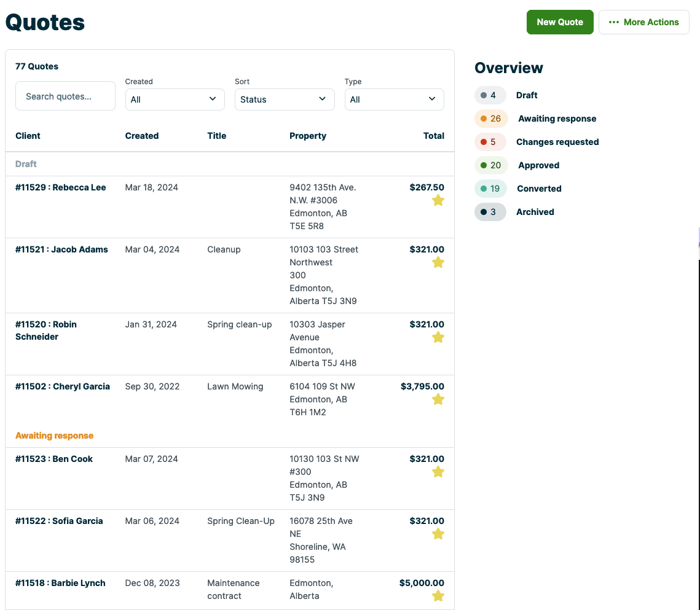Image resolution: width=700 pixels, height=610 pixels.
Task: Select the Draft status in Overview
Action: [527, 95]
